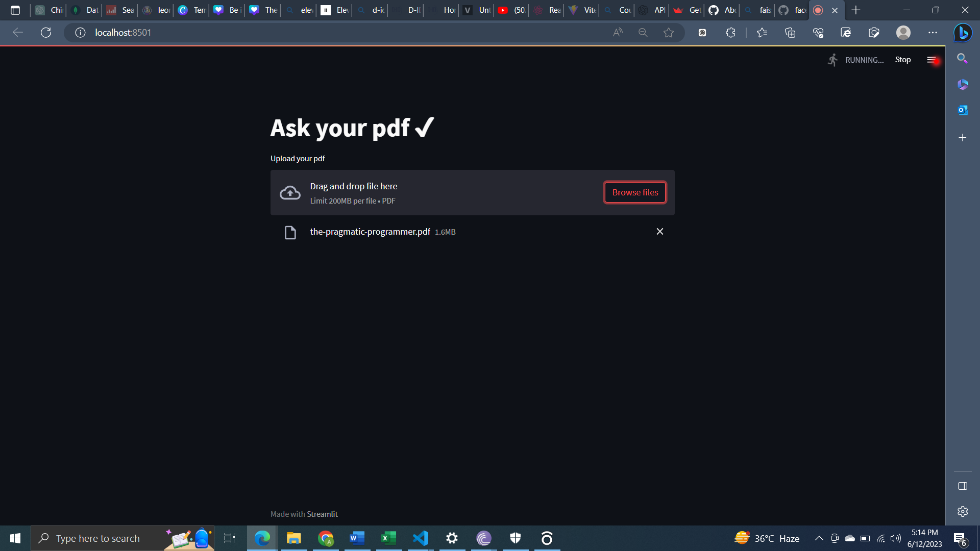This screenshot has width=980, height=551.
Task: Open the Streamlit hamburger menu
Action: 932,60
